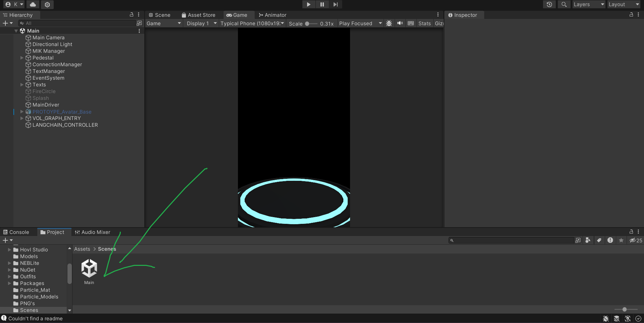Click the Play button in the toolbar
The height and width of the screenshot is (323, 644).
[308, 4]
